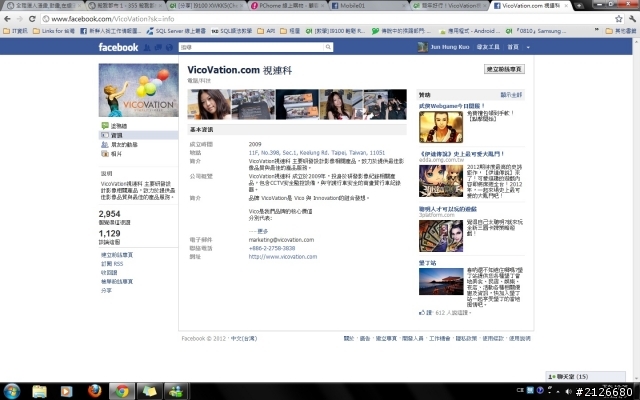The height and width of the screenshot is (400, 640).
Task: Open the Links for 台灣 bookmarks folder
Action: click(54, 31)
